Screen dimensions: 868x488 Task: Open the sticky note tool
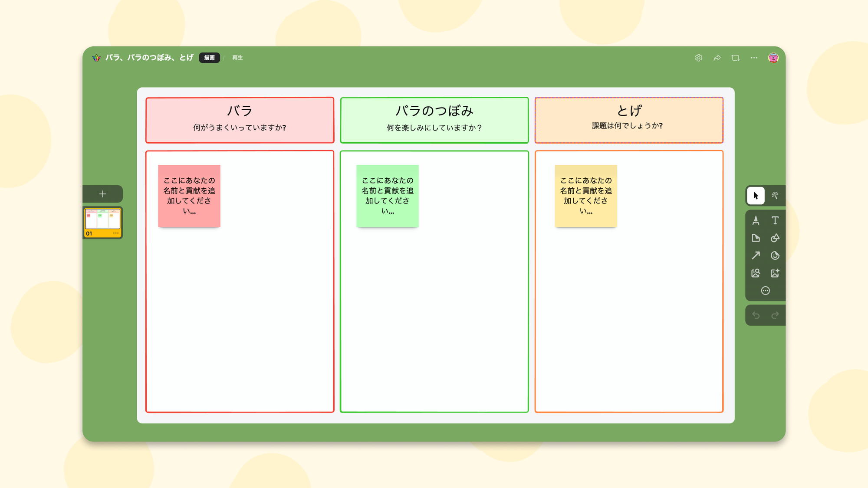(x=755, y=238)
